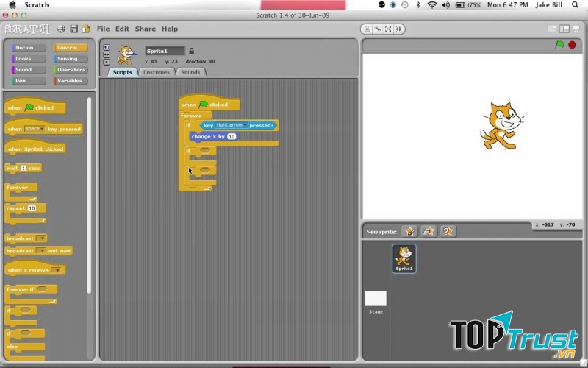The width and height of the screenshot is (588, 368).
Task: Get a surprise sprite with question-mark button
Action: coord(448,231)
